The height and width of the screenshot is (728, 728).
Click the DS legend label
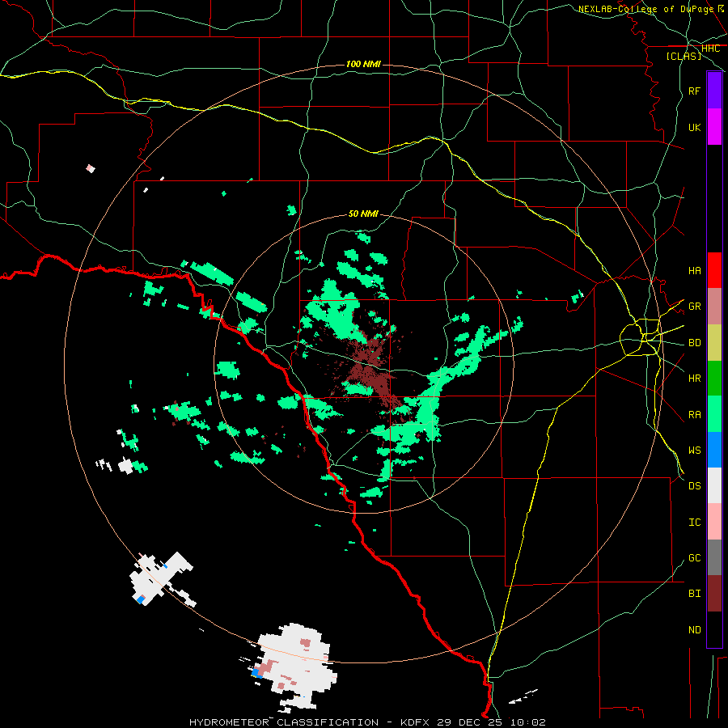coord(694,486)
